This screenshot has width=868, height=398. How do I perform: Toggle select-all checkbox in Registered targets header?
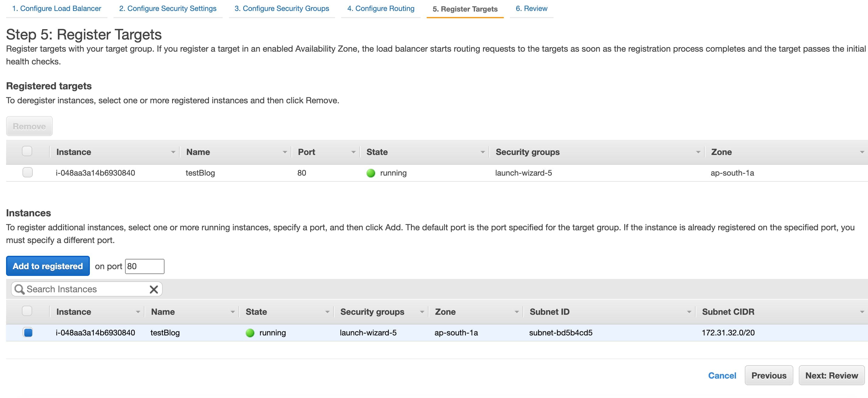tap(27, 151)
